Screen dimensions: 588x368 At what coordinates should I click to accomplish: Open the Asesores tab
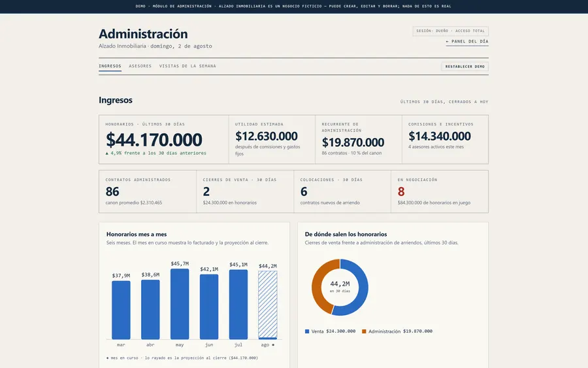(140, 66)
